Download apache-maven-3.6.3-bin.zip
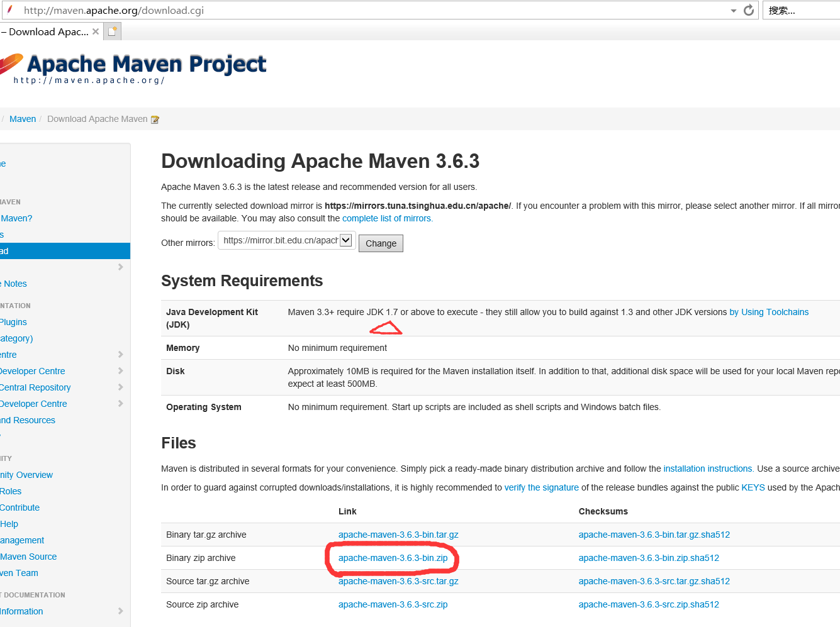This screenshot has height=627, width=840. (393, 558)
